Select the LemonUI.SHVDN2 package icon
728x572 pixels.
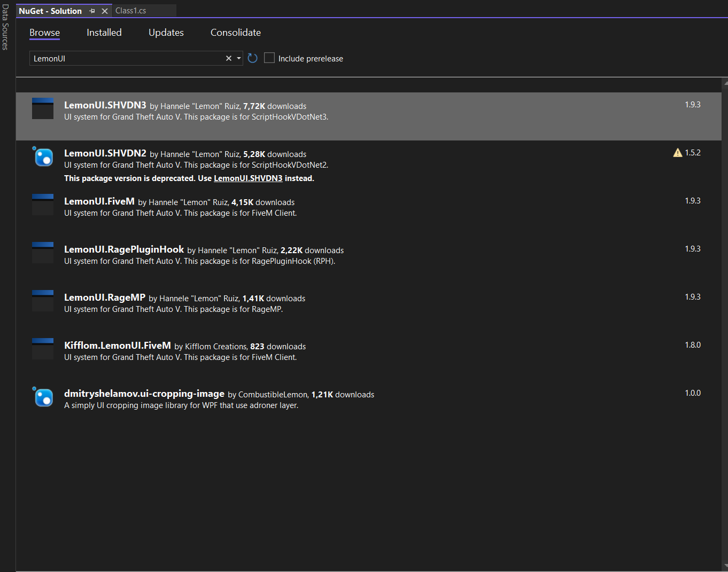click(43, 156)
